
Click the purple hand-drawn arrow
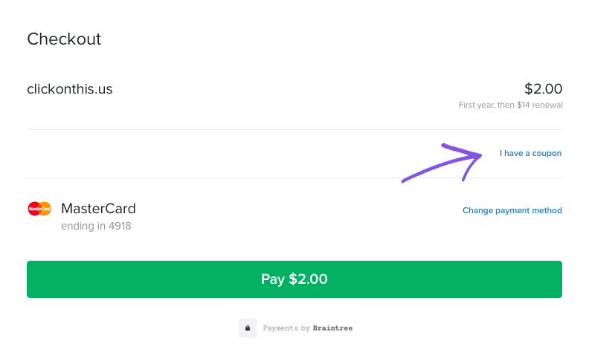(x=442, y=163)
